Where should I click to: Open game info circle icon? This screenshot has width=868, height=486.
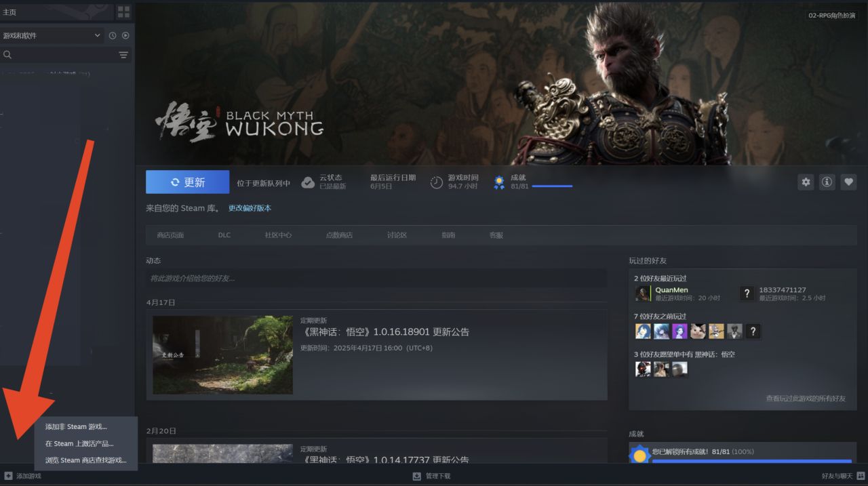point(827,182)
